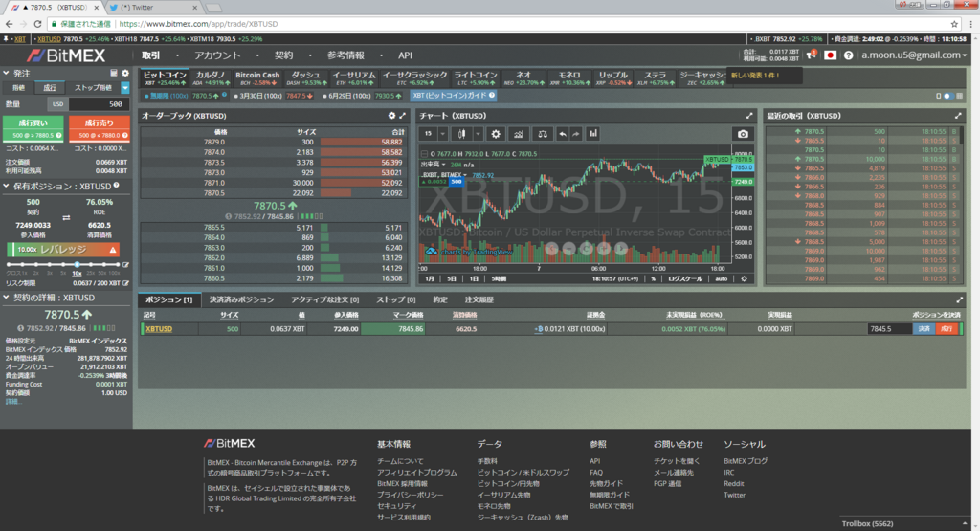
Task: Open the order panel calculator icon
Action: 114,73
